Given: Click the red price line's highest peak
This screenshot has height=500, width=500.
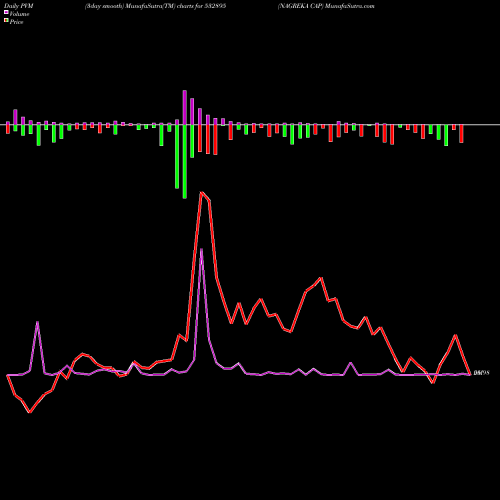Looking at the screenshot, I should click(x=201, y=192).
